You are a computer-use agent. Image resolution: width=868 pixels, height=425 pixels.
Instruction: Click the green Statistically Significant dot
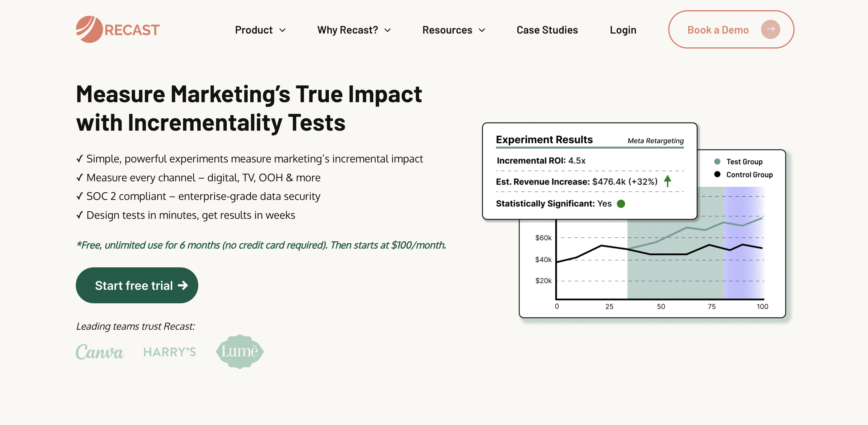621,204
